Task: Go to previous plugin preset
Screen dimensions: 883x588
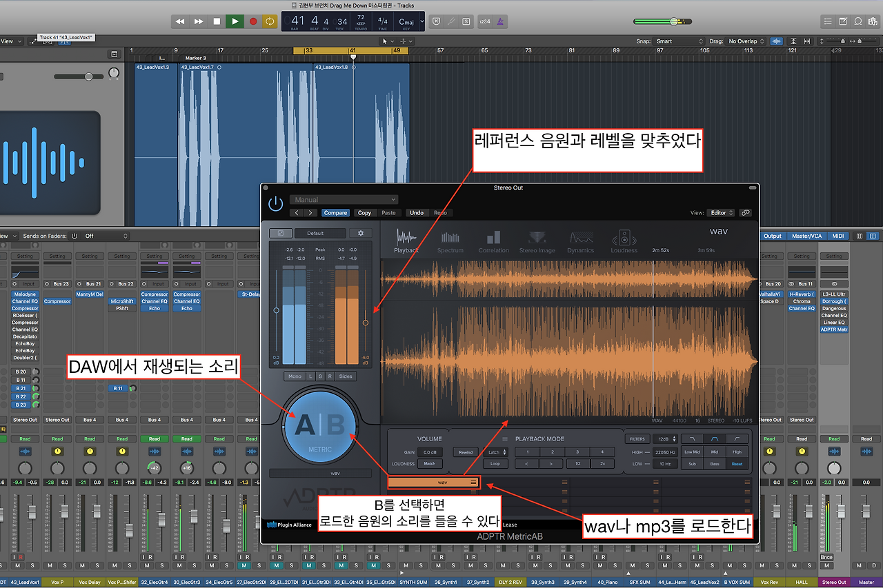Action: (x=297, y=213)
